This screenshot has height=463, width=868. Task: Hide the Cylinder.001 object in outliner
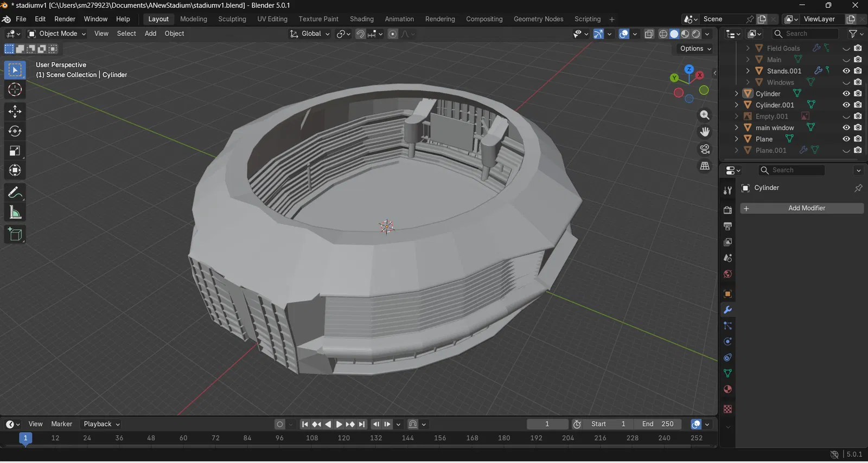[846, 105]
